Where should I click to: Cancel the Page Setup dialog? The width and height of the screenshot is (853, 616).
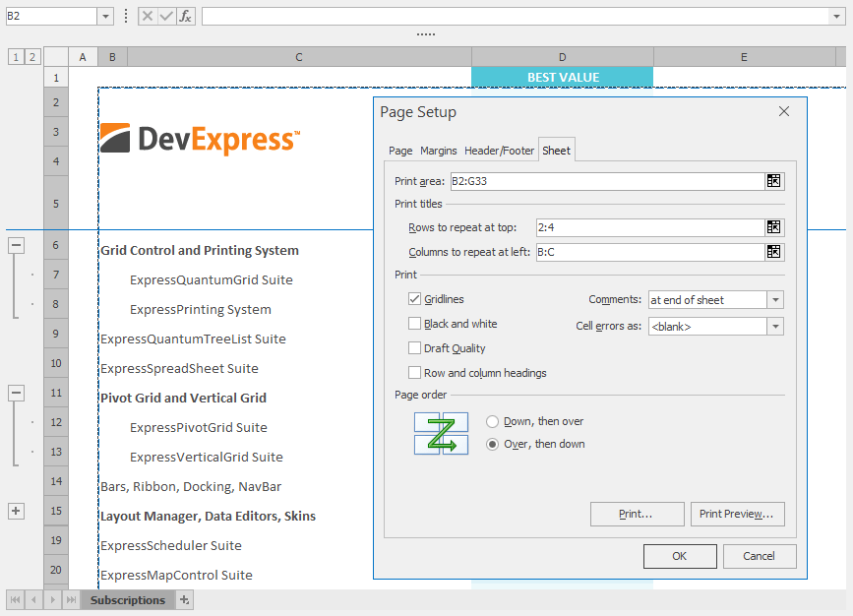[760, 556]
